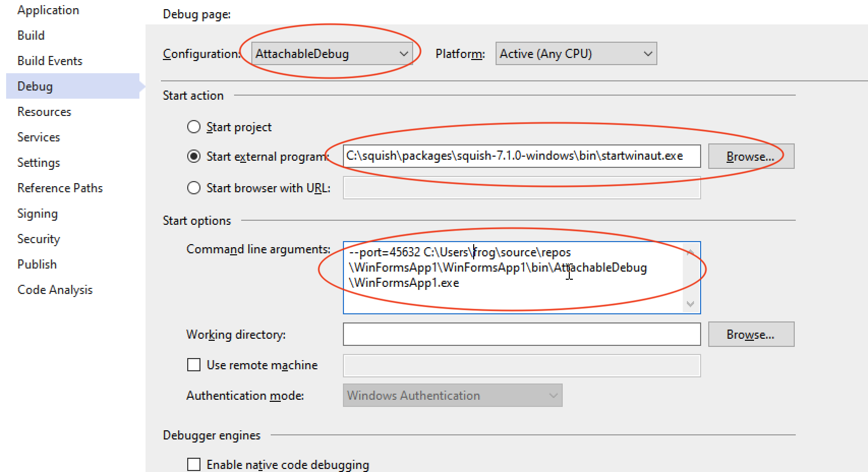
Task: Open the Reference Paths page
Action: point(60,188)
